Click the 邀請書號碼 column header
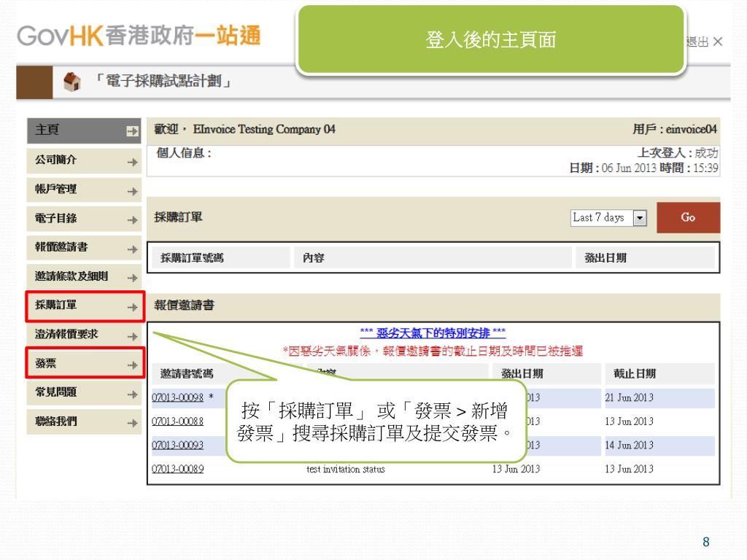 pyautogui.click(x=187, y=374)
